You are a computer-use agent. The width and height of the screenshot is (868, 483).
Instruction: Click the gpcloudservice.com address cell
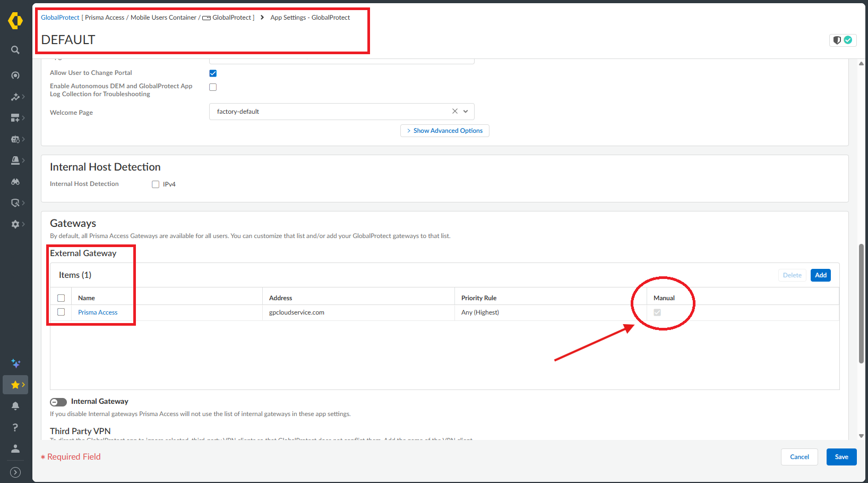click(x=297, y=312)
